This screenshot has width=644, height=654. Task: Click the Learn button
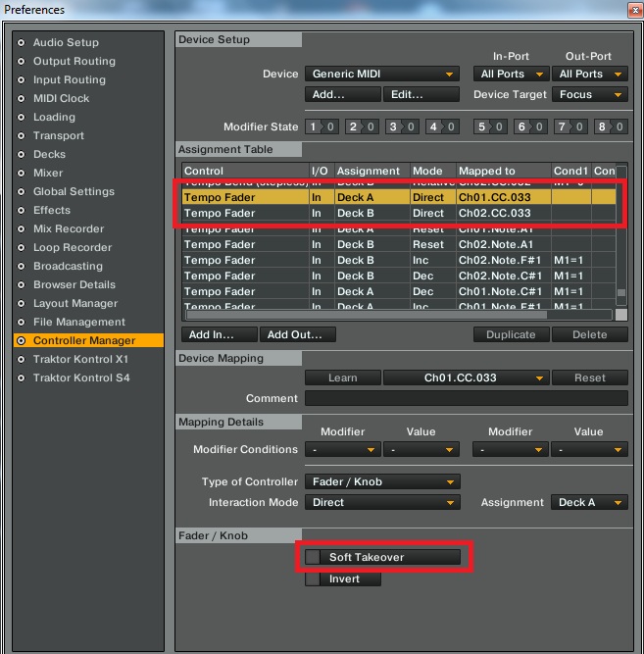(343, 377)
